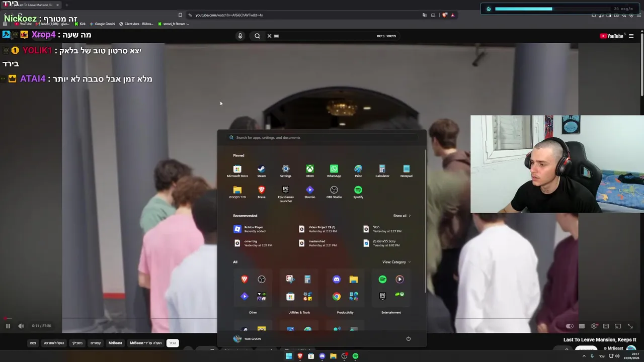This screenshot has height=362, width=644.
Task: Launch the XBOX app
Action: (x=310, y=171)
